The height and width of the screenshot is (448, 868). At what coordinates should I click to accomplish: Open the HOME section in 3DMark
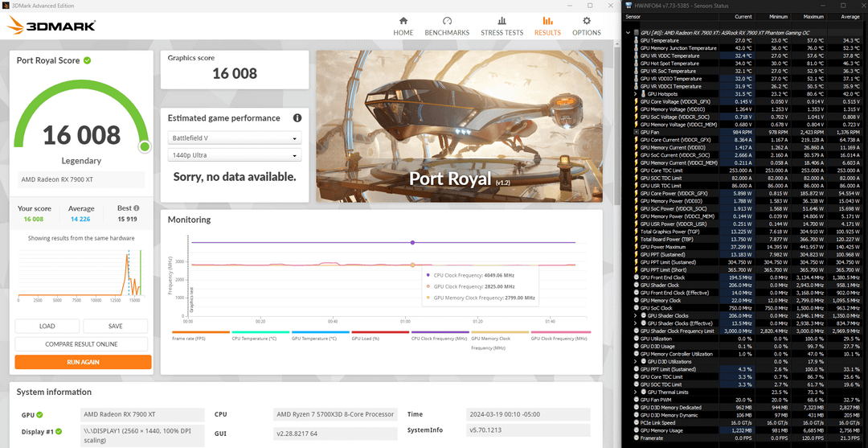point(403,26)
